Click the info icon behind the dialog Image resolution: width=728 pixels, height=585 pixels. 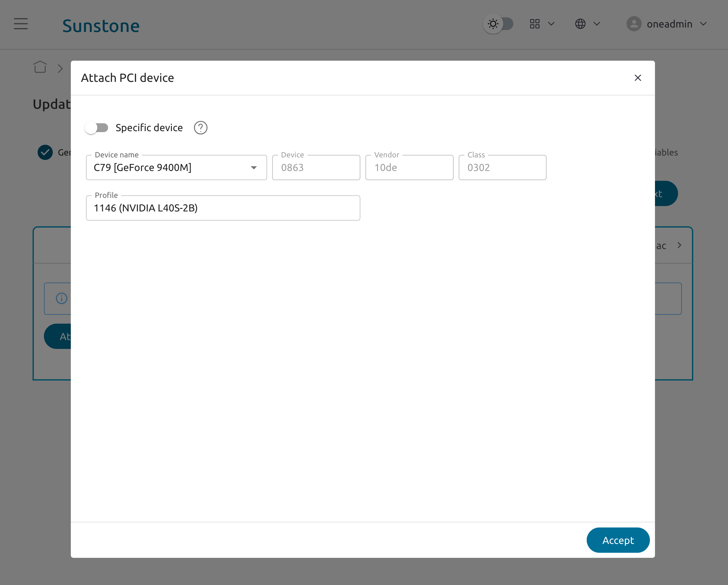coord(61,298)
